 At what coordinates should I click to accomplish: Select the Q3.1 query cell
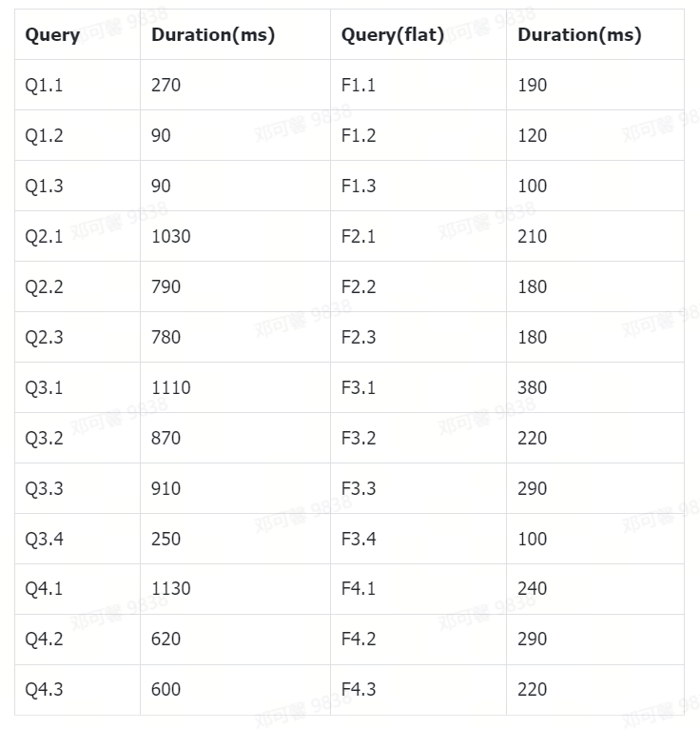point(44,387)
